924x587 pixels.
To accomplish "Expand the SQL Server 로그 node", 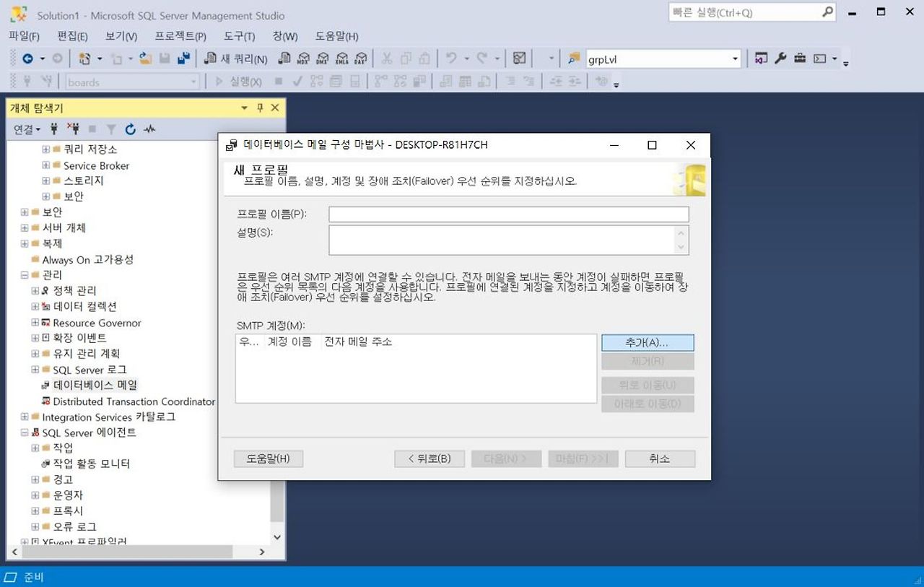I will click(x=35, y=370).
